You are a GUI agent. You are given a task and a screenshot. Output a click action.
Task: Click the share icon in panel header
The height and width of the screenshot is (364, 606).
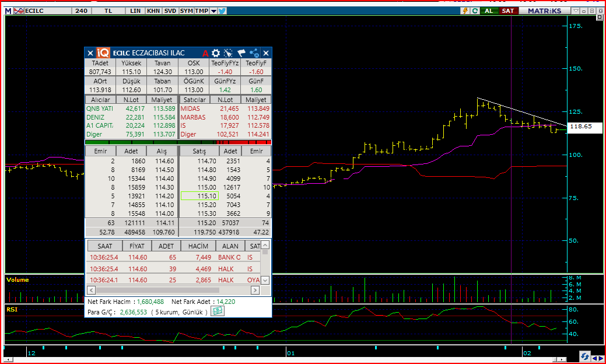coord(254,53)
